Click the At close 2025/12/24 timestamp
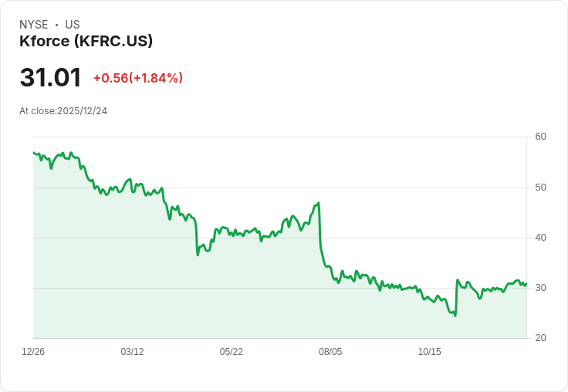The width and height of the screenshot is (568, 392). (63, 111)
